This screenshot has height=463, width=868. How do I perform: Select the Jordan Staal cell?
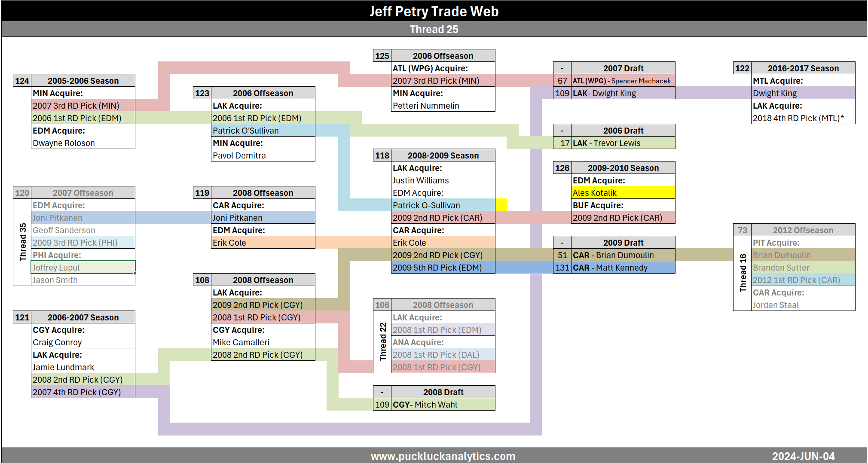pos(803,305)
